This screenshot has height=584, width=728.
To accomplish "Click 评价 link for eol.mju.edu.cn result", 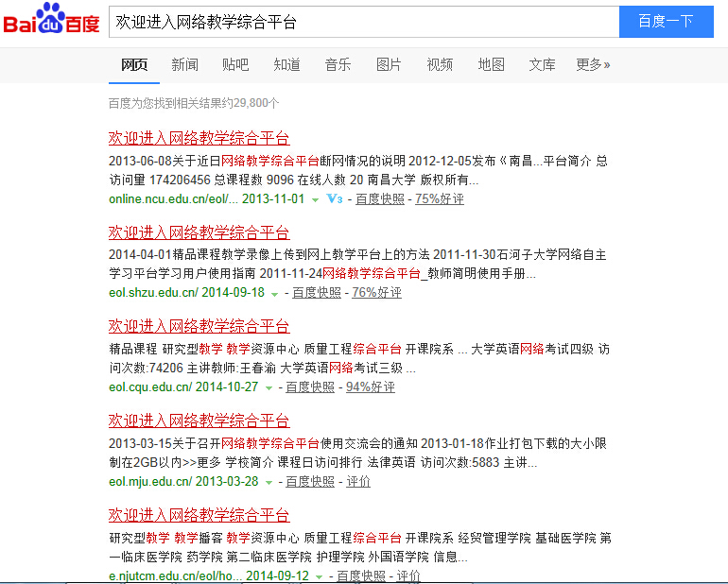I will tap(358, 482).
